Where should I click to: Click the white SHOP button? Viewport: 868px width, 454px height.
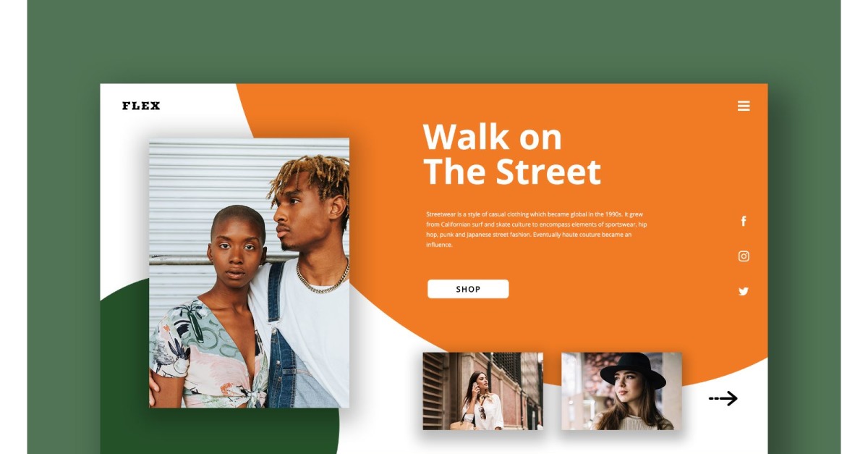[x=468, y=289]
